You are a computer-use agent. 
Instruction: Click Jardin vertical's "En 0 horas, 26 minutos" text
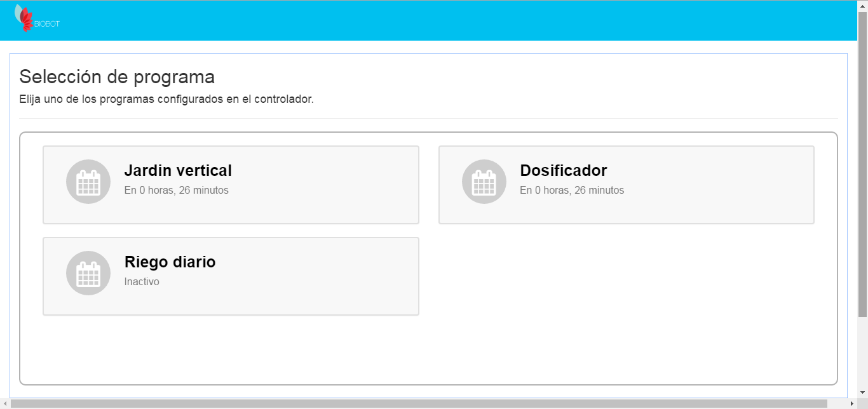176,190
